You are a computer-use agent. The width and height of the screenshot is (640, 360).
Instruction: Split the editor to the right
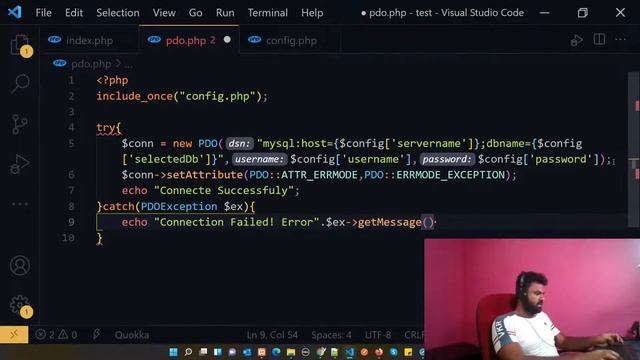599,40
